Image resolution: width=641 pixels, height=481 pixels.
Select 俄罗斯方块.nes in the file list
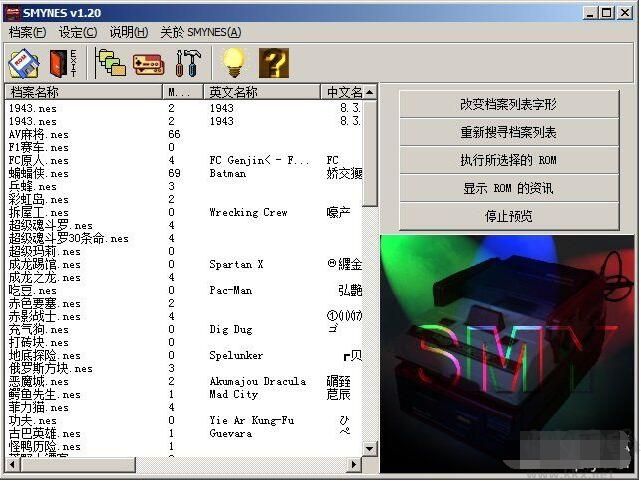click(x=51, y=369)
